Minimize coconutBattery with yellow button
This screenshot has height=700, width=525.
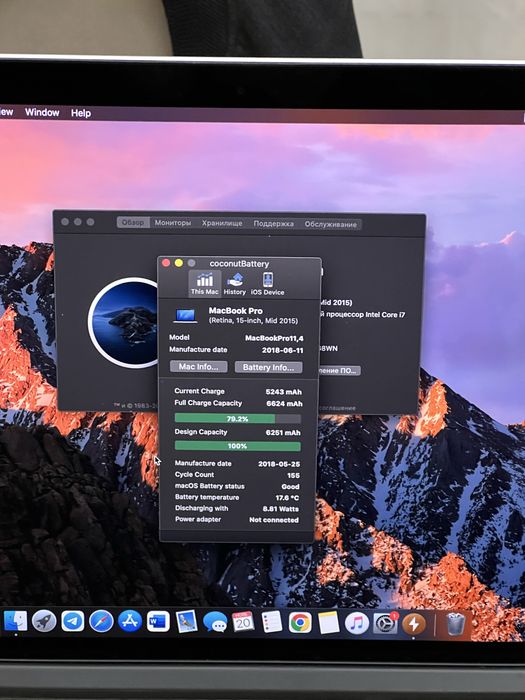click(x=179, y=263)
